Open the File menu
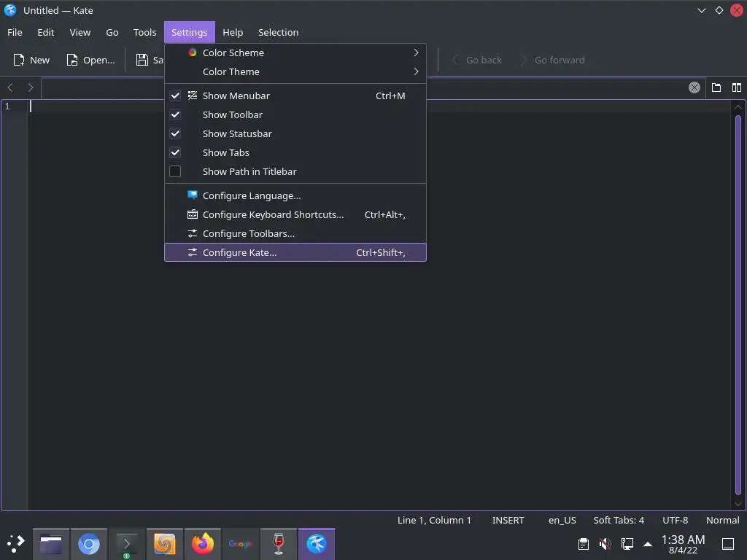 [15, 32]
